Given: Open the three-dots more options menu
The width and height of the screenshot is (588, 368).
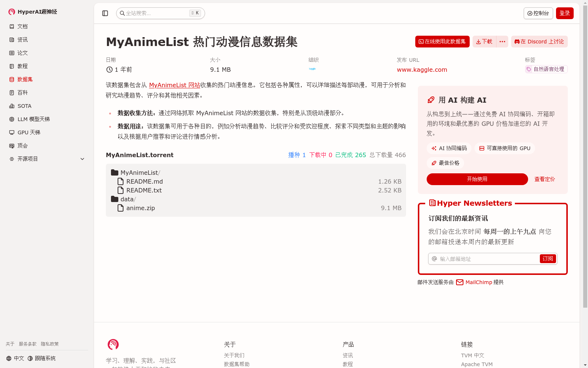Looking at the screenshot, I should point(502,42).
